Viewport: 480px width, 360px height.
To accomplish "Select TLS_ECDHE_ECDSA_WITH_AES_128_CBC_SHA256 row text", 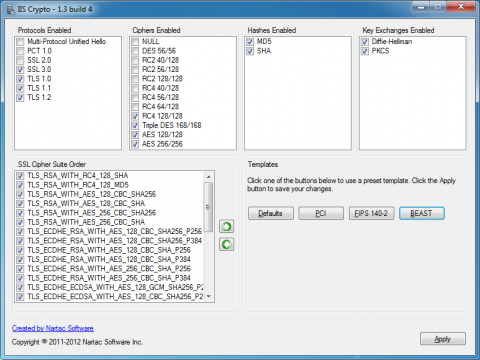I will (x=115, y=297).
